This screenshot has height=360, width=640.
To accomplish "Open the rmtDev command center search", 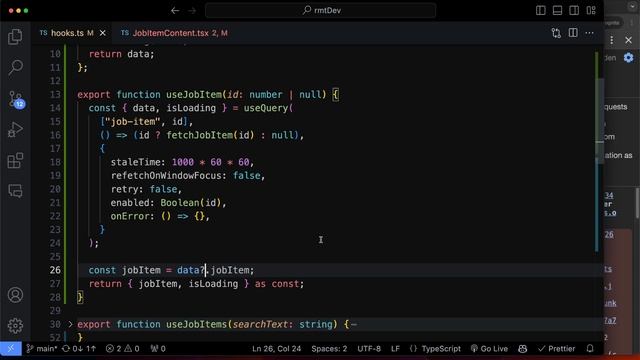I will click(320, 10).
